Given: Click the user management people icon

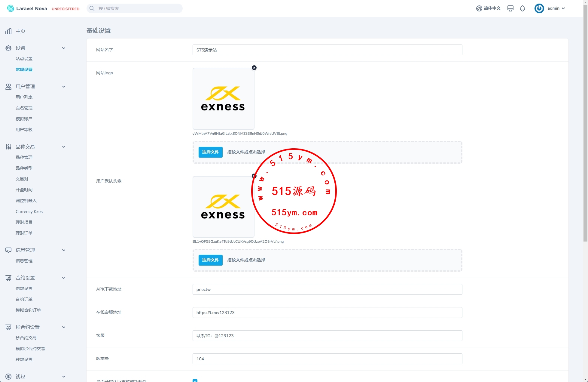Looking at the screenshot, I should pyautogui.click(x=8, y=87).
